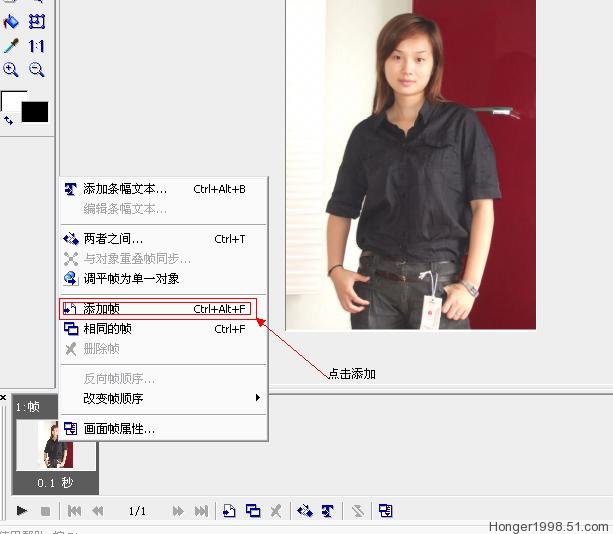Image resolution: width=613 pixels, height=534 pixels.
Task: Stop the animation playback
Action: pos(45,511)
